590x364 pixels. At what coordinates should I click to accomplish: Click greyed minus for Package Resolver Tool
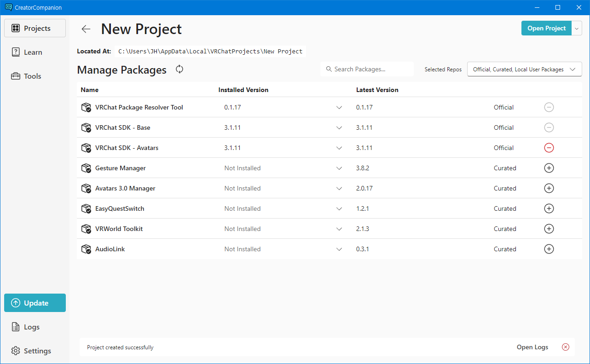click(x=549, y=107)
